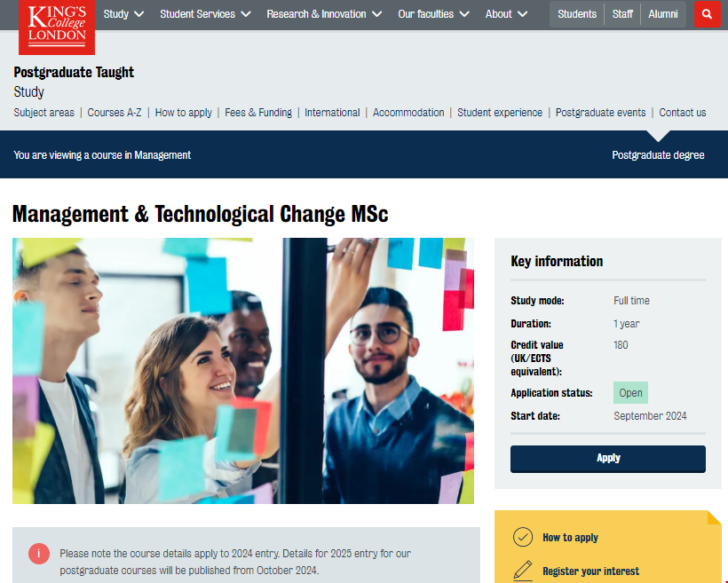728x583 pixels.
Task: Click the red info icon in notice
Action: (x=39, y=554)
